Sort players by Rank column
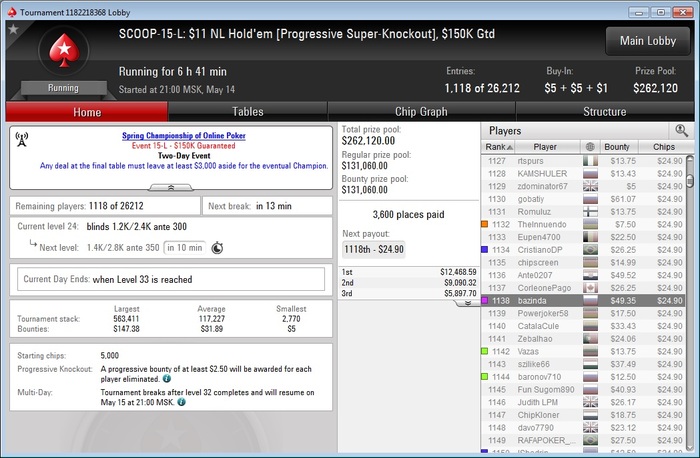700x458 pixels. click(x=499, y=146)
